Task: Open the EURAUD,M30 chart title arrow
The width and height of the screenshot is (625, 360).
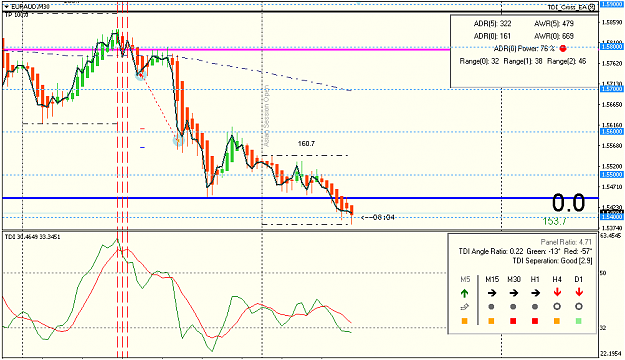Action: point(6,7)
